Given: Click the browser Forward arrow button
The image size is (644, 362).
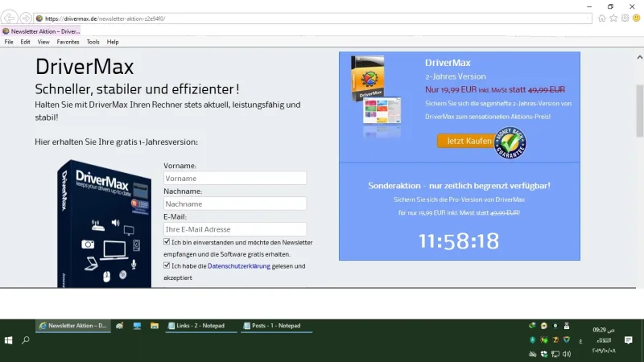Looking at the screenshot, I should pyautogui.click(x=26, y=18).
